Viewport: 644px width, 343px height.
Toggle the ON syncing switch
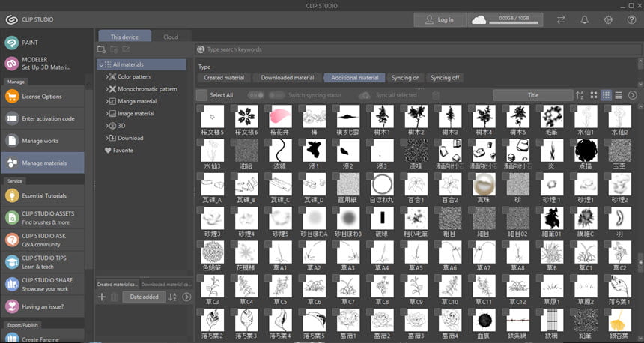255,95
